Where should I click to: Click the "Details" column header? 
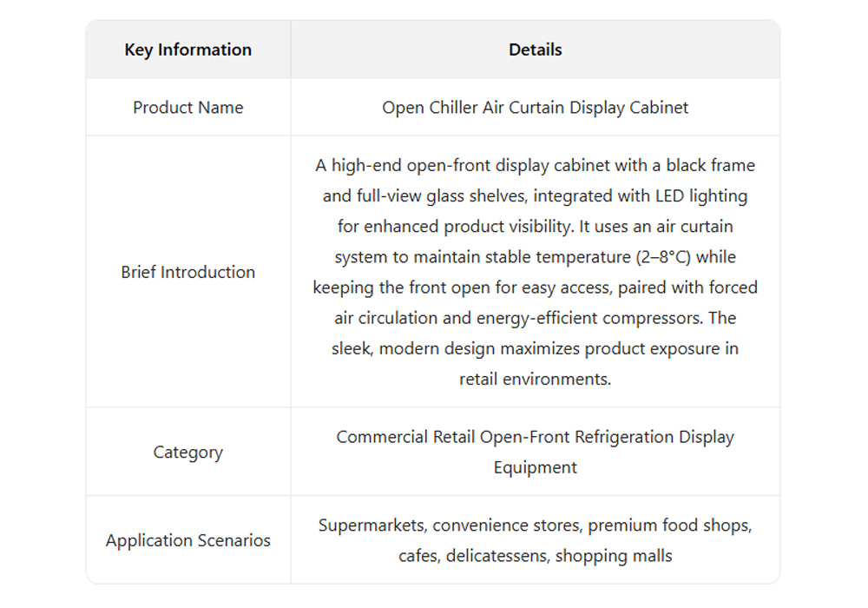535,50
